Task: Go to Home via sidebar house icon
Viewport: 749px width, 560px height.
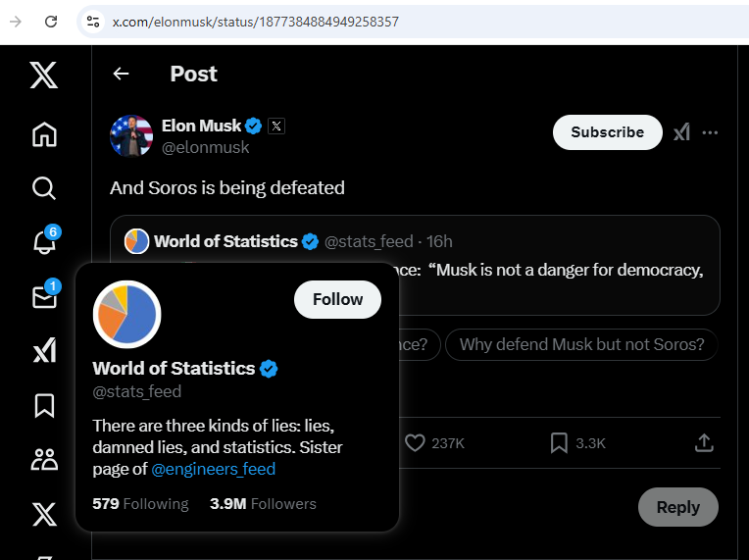Action: (x=44, y=134)
